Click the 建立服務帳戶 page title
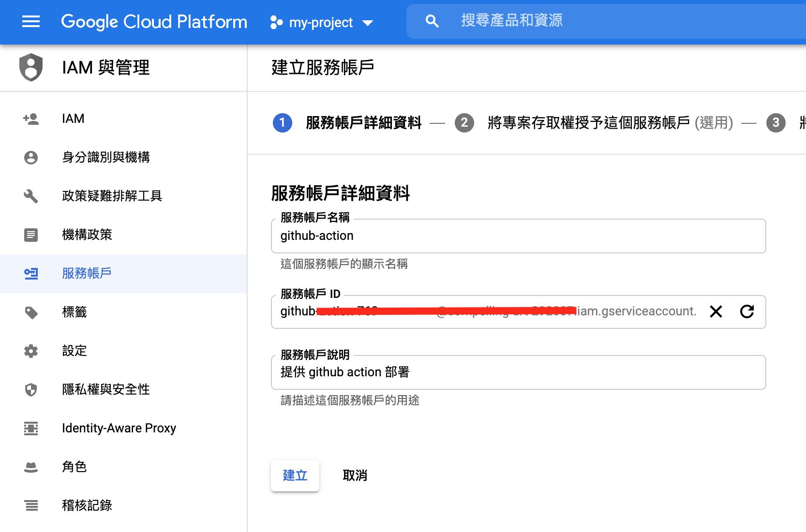 pos(323,67)
